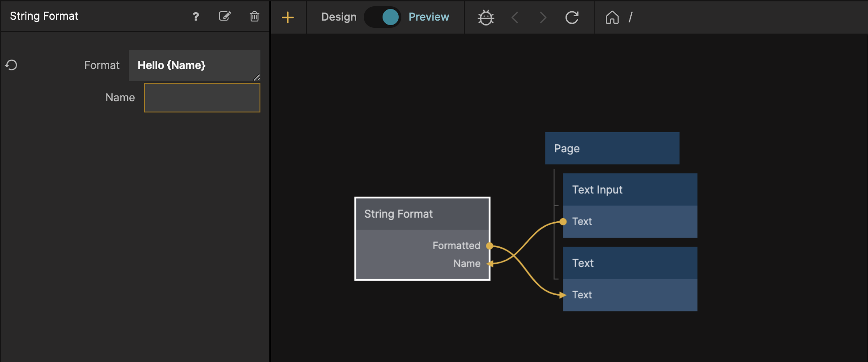Navigate forward with right arrow
The width and height of the screenshot is (868, 362).
click(543, 17)
